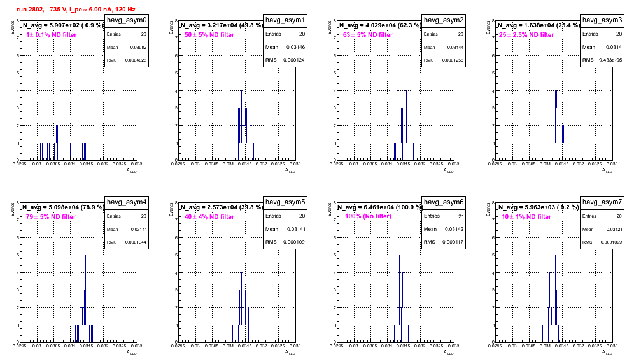
Task: Click the N_avg = 1.638e+04 label
Action: click(x=539, y=25)
